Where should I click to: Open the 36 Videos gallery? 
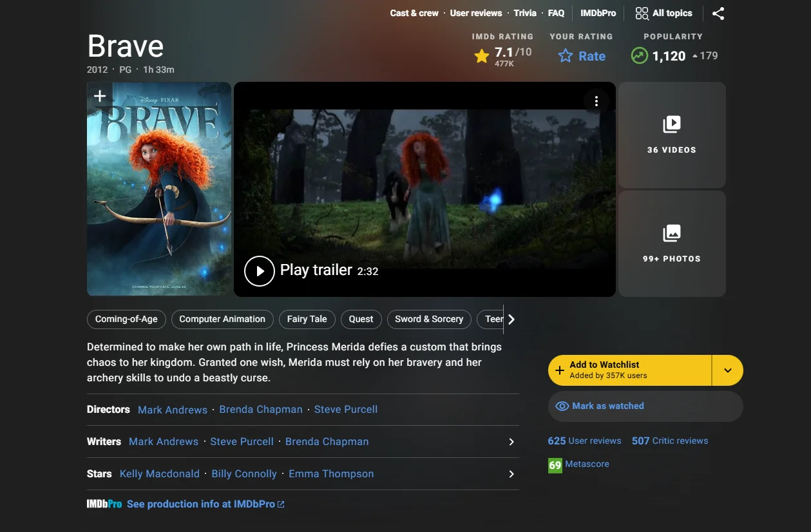[x=672, y=135]
